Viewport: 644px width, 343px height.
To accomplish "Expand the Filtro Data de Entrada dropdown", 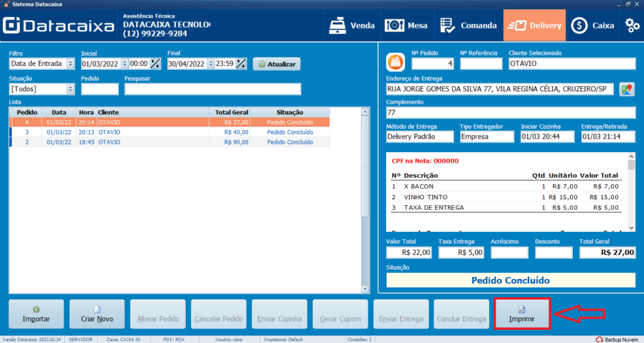I will tap(70, 63).
